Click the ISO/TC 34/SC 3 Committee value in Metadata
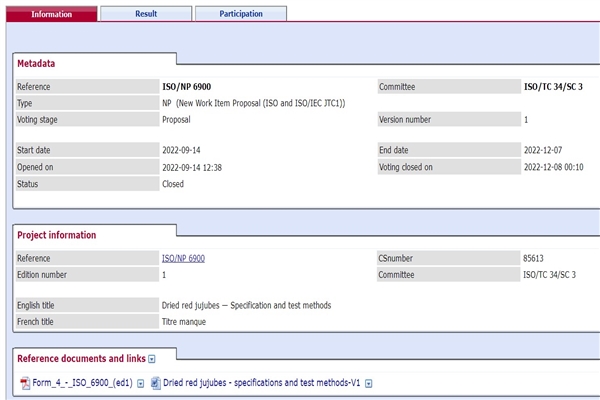The width and height of the screenshot is (600, 400). 553,87
